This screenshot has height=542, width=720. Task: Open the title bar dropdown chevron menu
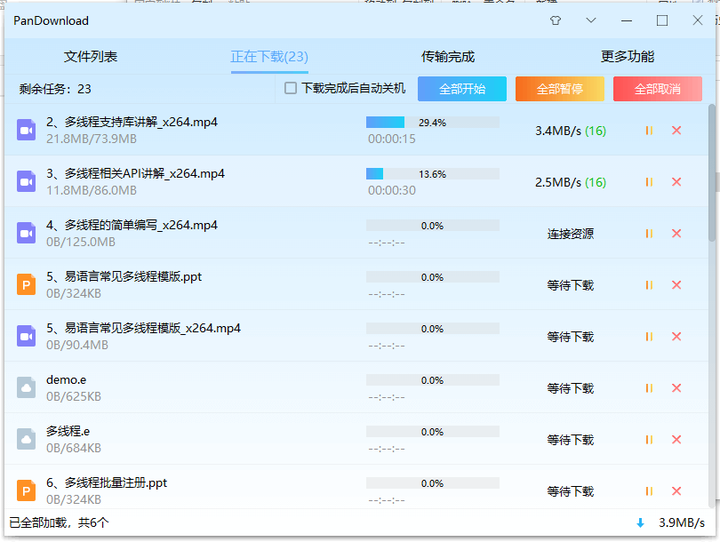[x=591, y=20]
